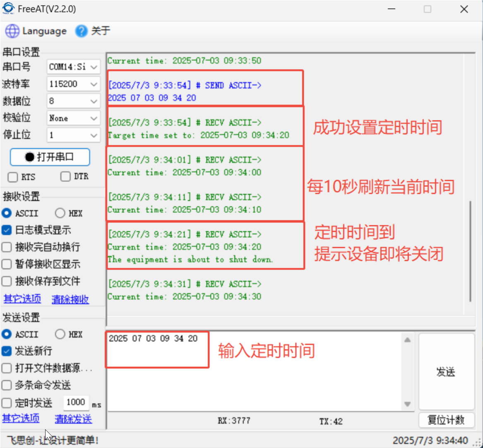Screen dimensions: 483x448
Task: Enable the RTS checkbox
Action: (13, 177)
